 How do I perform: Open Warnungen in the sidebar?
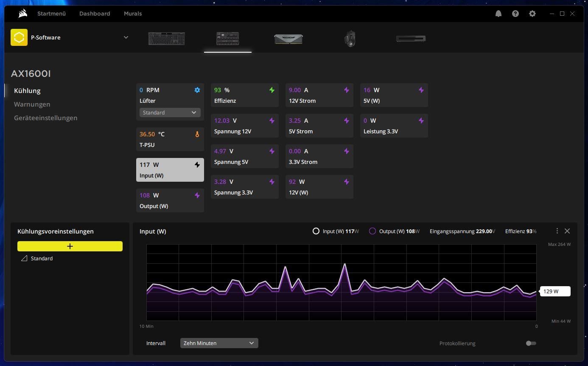tap(32, 104)
